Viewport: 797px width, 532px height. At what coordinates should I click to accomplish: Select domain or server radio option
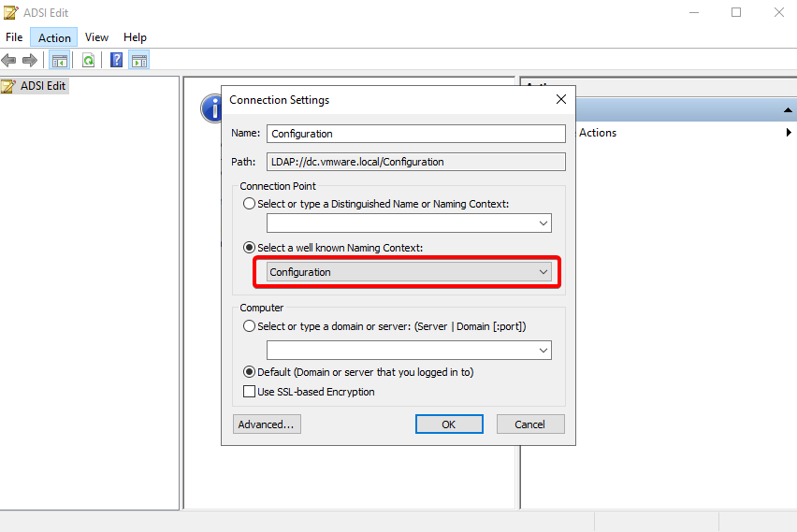[x=249, y=326]
